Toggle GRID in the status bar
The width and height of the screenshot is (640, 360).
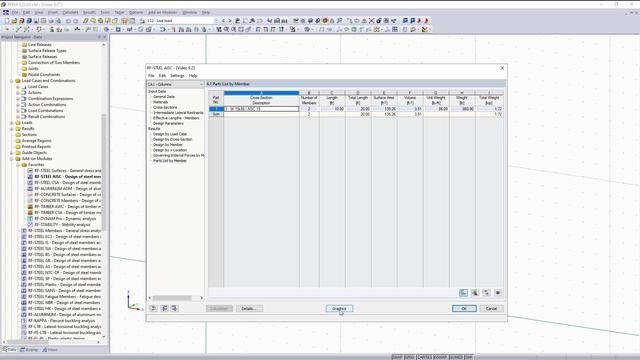point(409,357)
